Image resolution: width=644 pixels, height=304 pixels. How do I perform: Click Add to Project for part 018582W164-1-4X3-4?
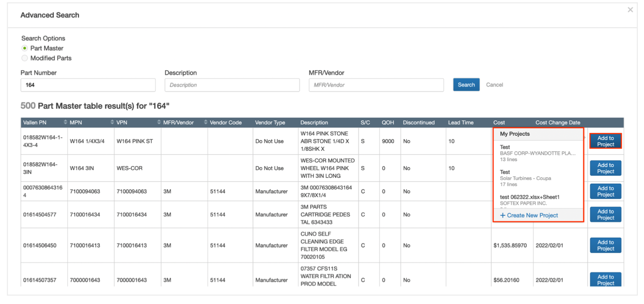tap(605, 141)
